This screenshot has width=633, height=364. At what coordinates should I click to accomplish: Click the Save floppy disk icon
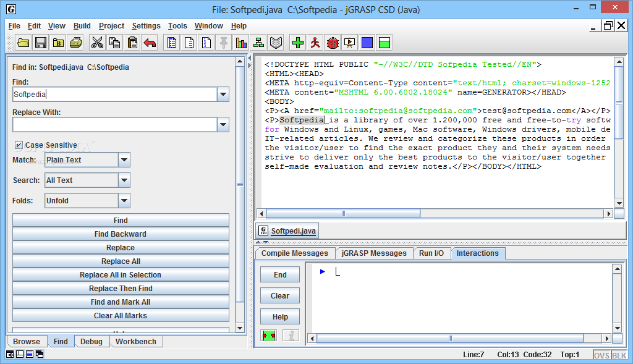point(41,43)
